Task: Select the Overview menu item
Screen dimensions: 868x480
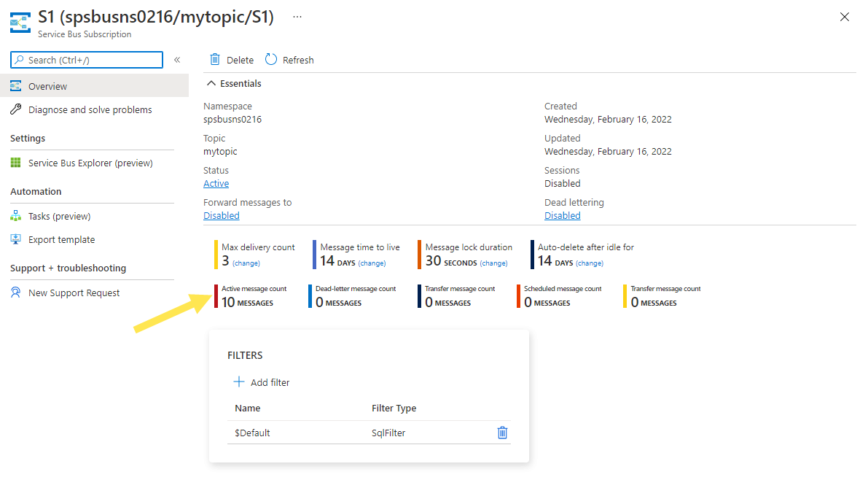Action: (x=94, y=86)
